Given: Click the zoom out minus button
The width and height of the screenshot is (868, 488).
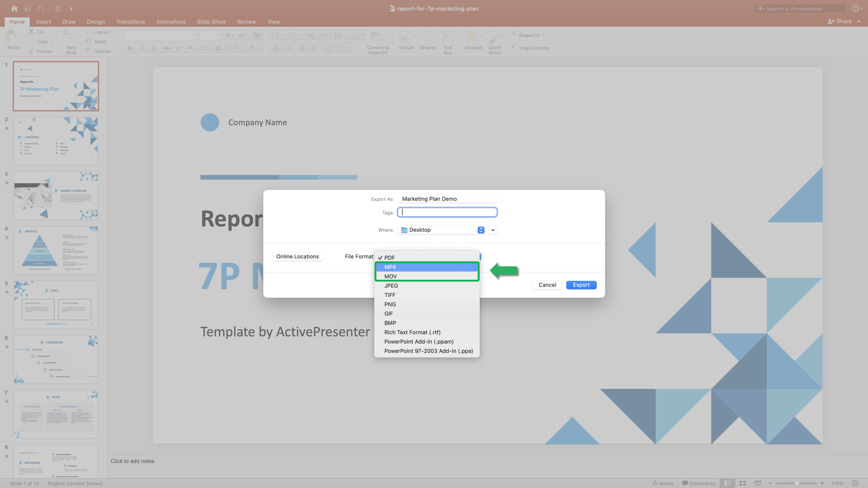Looking at the screenshot, I should [770, 483].
